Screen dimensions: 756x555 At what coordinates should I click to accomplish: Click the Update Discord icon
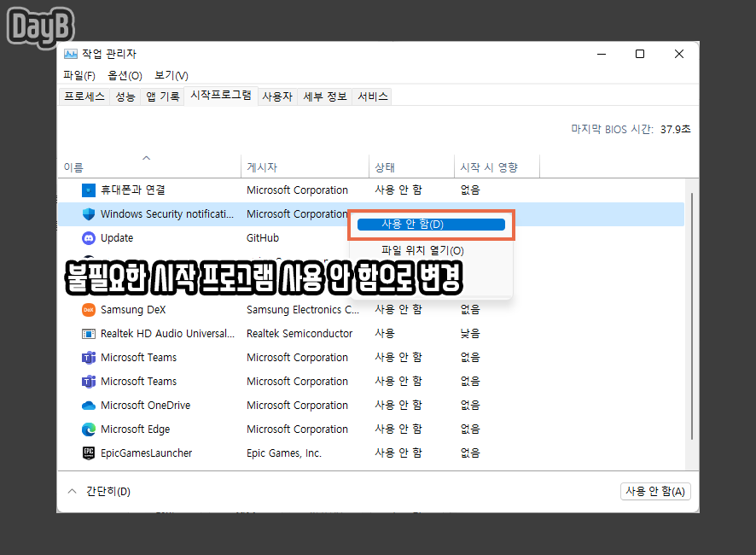89,238
